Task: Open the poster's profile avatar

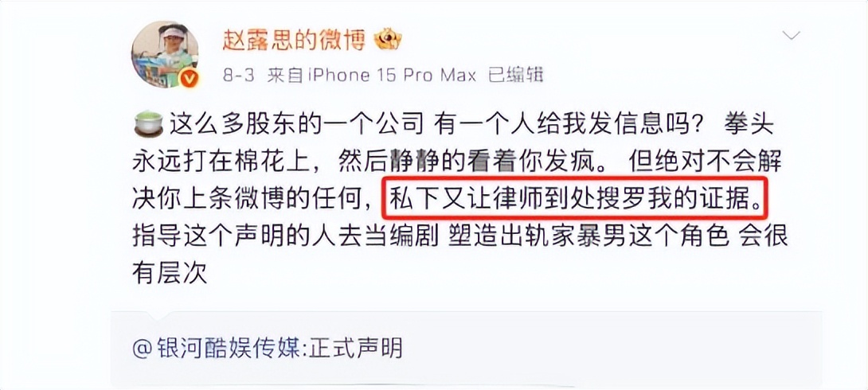Action: click(x=164, y=54)
